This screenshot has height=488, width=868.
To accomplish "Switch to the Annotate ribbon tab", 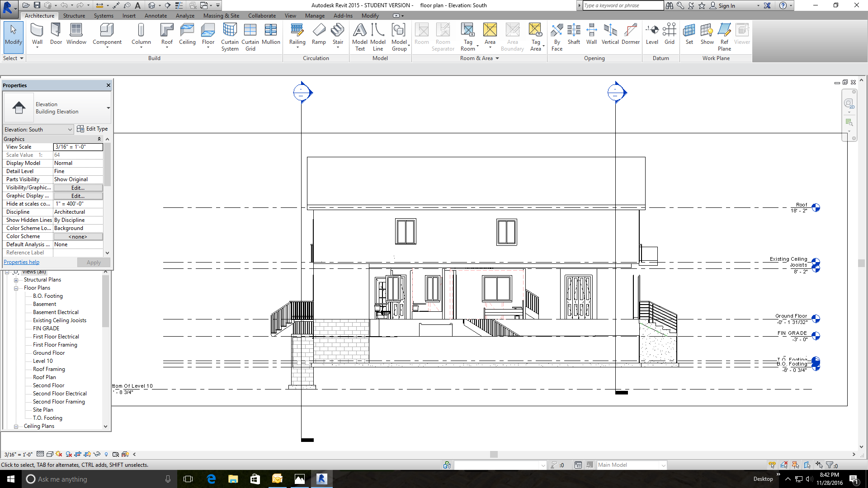I will (156, 15).
